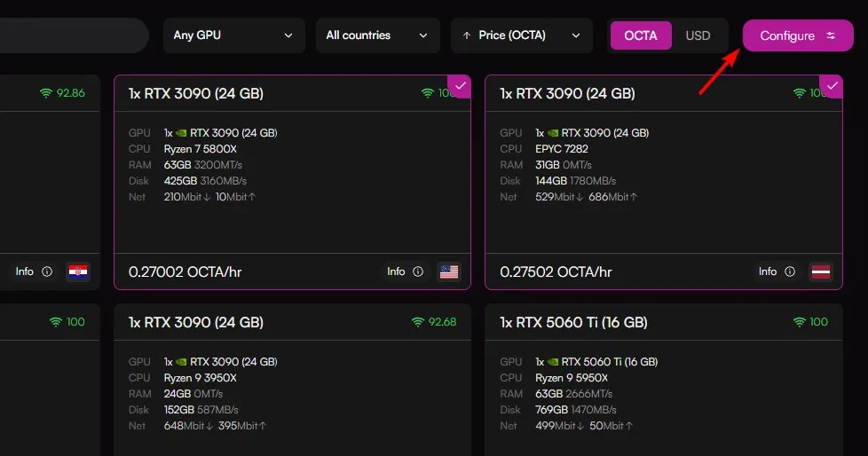Open Info on 0.27502 OCTA/hr card
Viewport: 868px width, 456px height.
(777, 271)
